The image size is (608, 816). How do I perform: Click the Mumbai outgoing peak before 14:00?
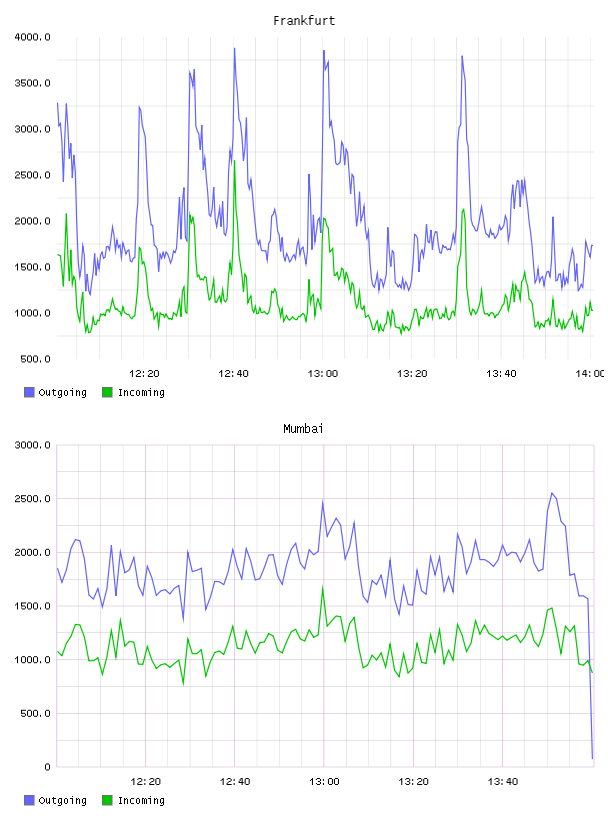click(x=552, y=493)
